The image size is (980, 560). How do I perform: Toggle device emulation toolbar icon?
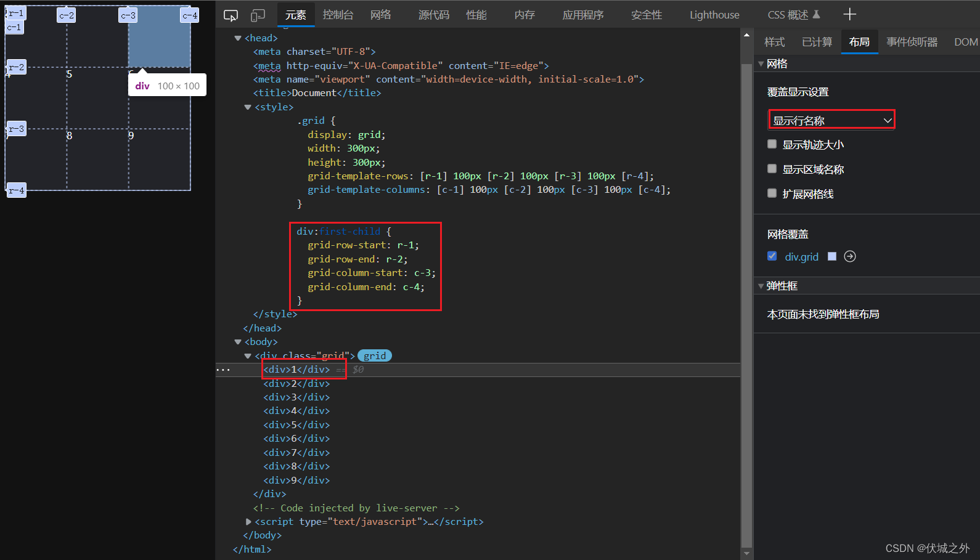click(x=258, y=15)
